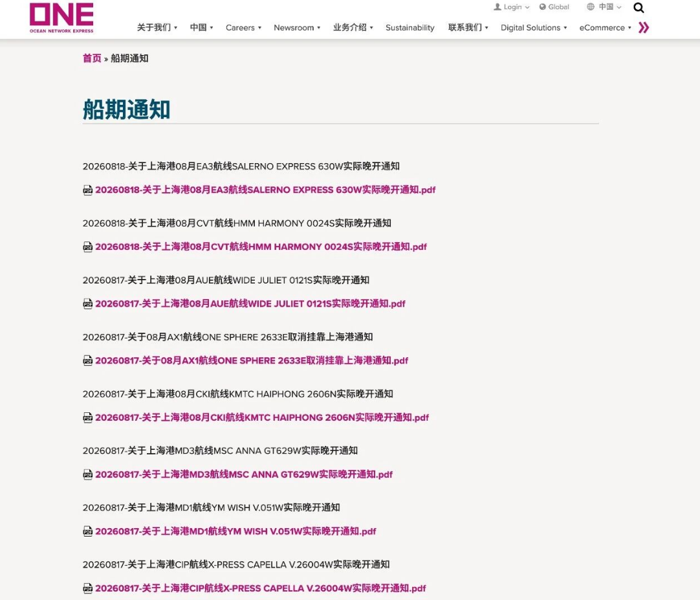Click the Login user icon

point(498,6)
